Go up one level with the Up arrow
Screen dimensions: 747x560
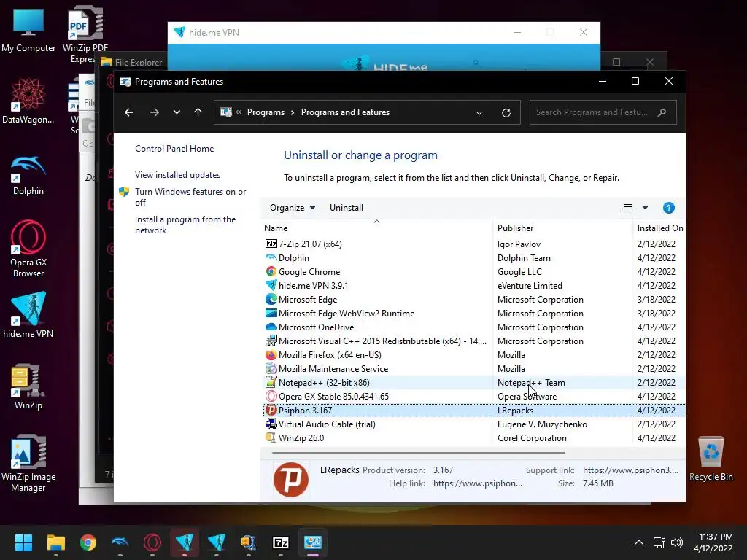pyautogui.click(x=198, y=112)
